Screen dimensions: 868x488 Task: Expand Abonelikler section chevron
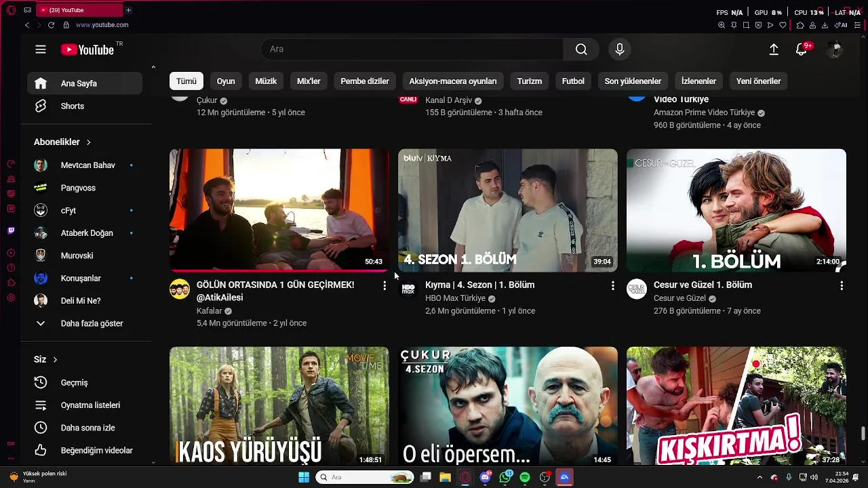[89, 142]
